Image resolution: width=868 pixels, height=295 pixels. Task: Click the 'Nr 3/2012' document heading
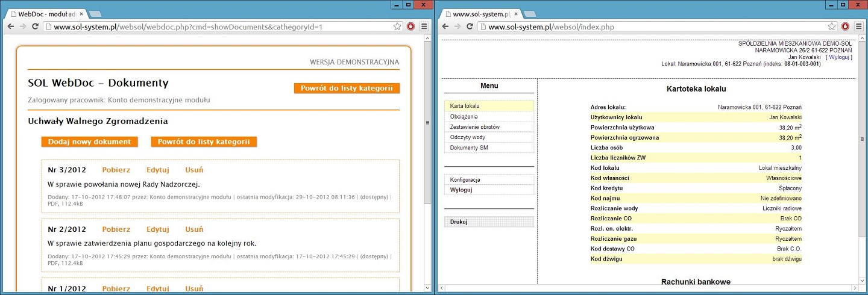click(x=66, y=170)
